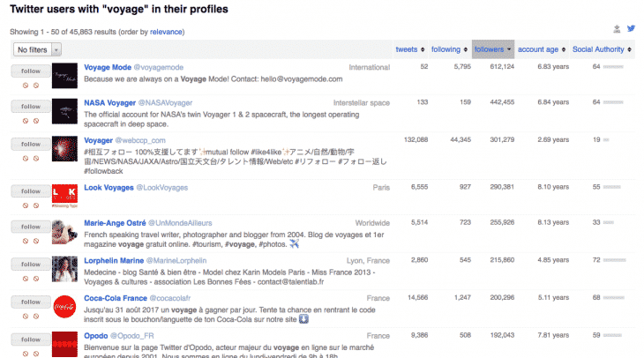Sort the table by following count

click(x=452, y=49)
